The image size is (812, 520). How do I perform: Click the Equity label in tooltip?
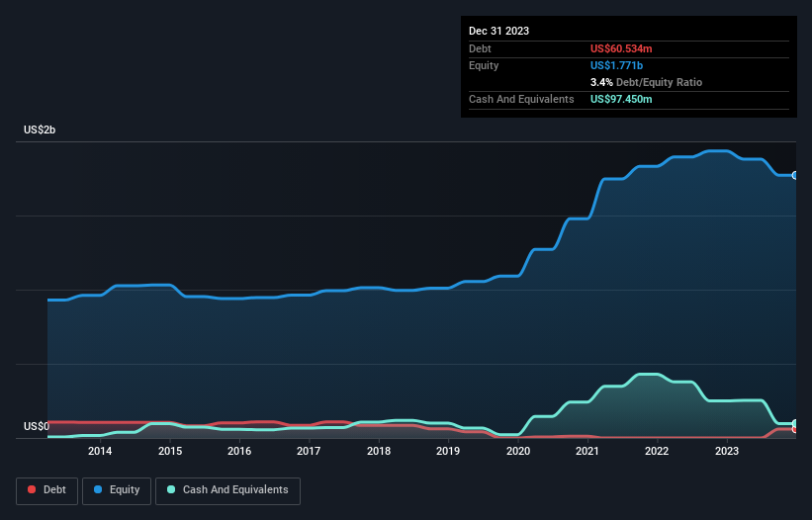(x=484, y=65)
